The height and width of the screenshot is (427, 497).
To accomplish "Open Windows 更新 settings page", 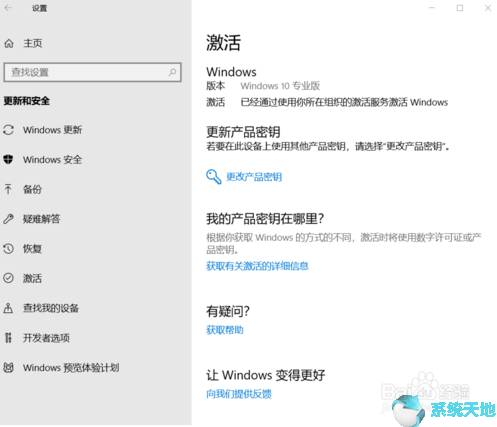I will 52,130.
